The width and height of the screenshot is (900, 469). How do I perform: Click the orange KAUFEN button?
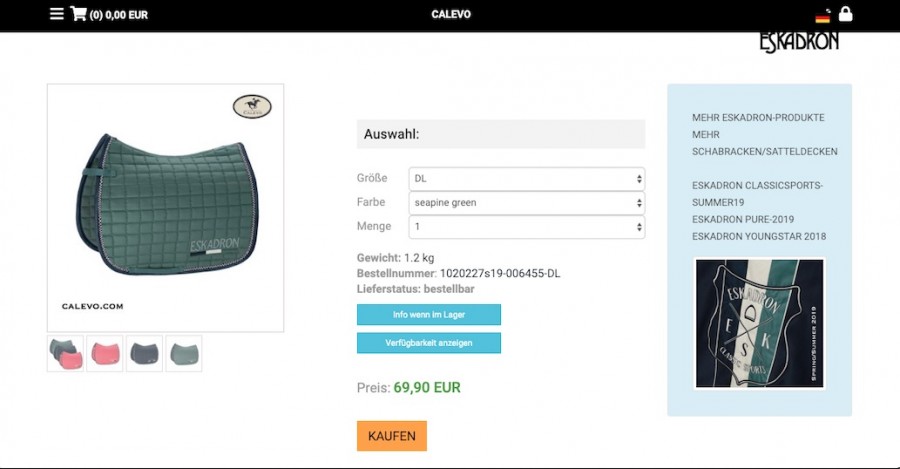point(391,436)
